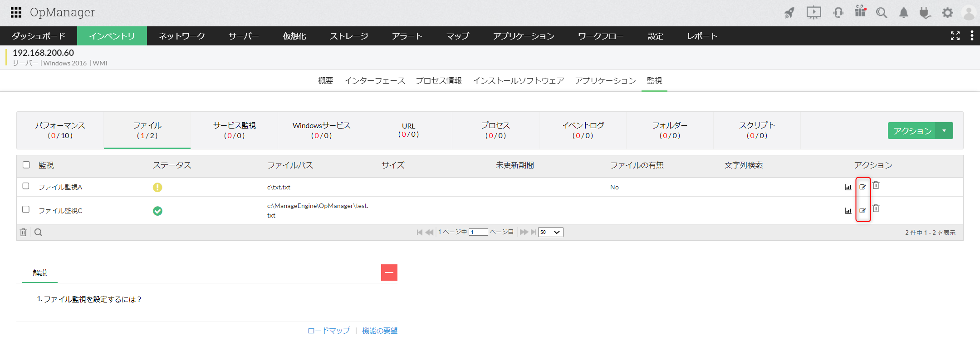
Task: Click the c:\txt.txt file path cell
Action: tap(279, 187)
